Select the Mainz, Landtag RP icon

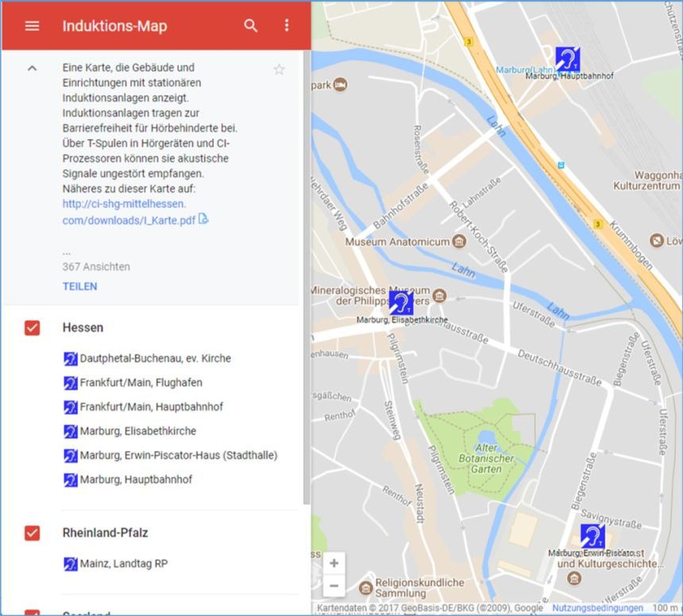(x=70, y=564)
